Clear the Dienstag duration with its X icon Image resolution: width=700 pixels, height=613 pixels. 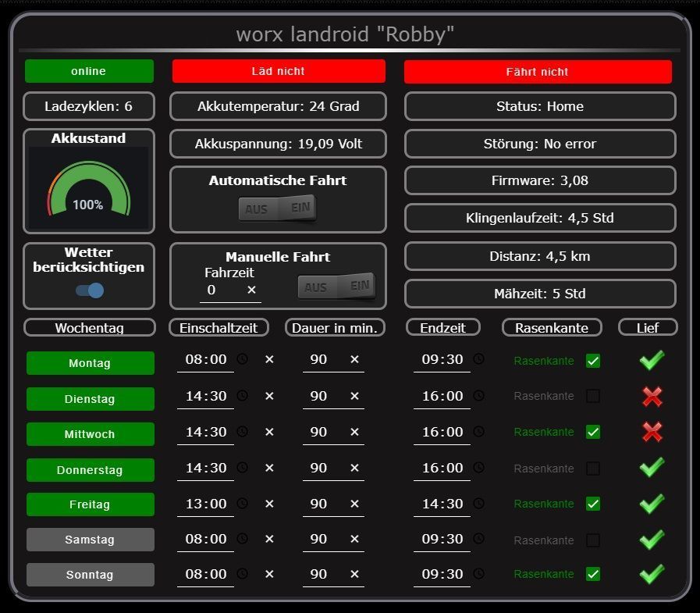coord(354,396)
